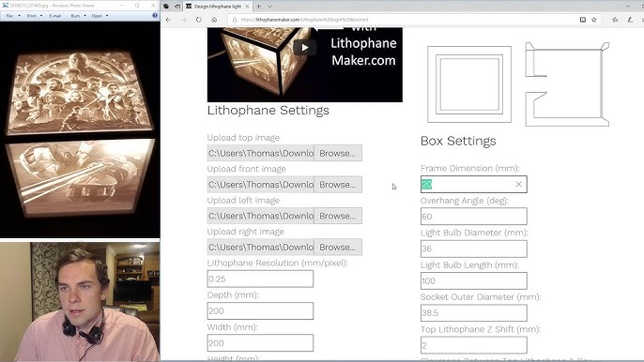Click the top image file path field

[x=261, y=153]
